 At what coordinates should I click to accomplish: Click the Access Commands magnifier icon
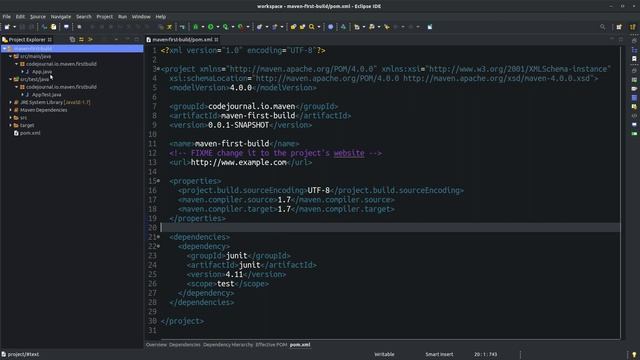pyautogui.click(x=602, y=27)
